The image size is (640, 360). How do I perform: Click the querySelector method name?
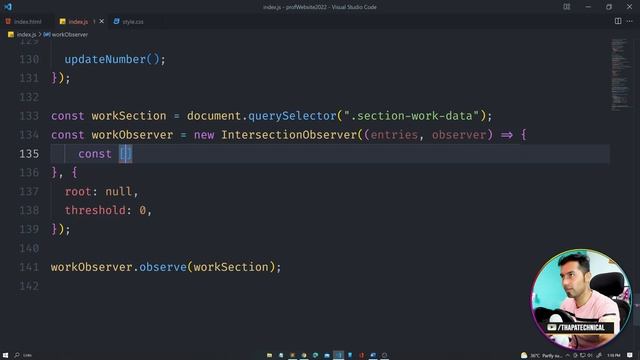(292, 116)
